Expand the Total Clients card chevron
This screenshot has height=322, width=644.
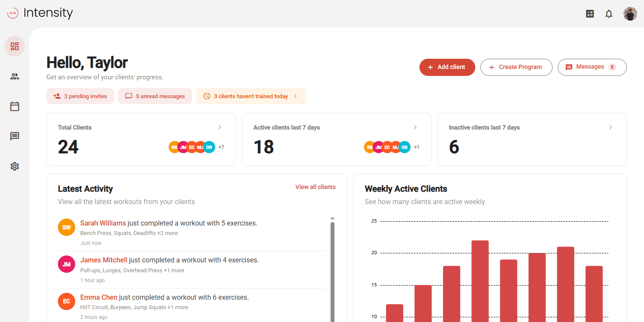tap(219, 127)
